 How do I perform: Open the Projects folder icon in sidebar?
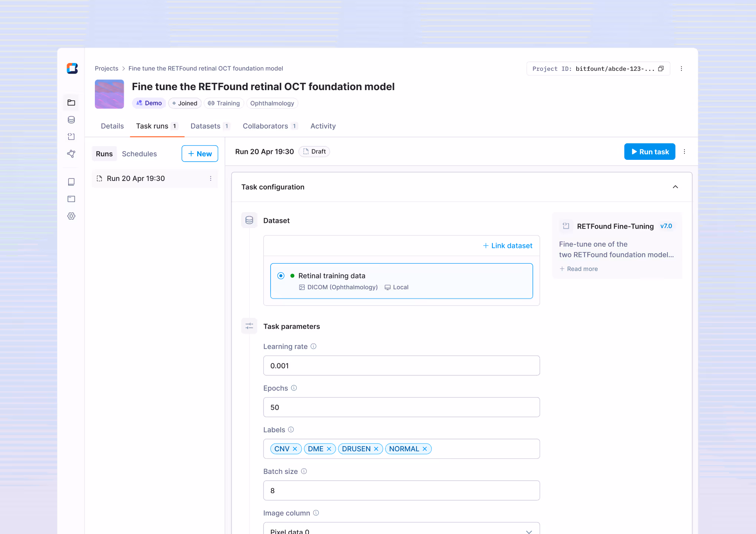click(71, 103)
